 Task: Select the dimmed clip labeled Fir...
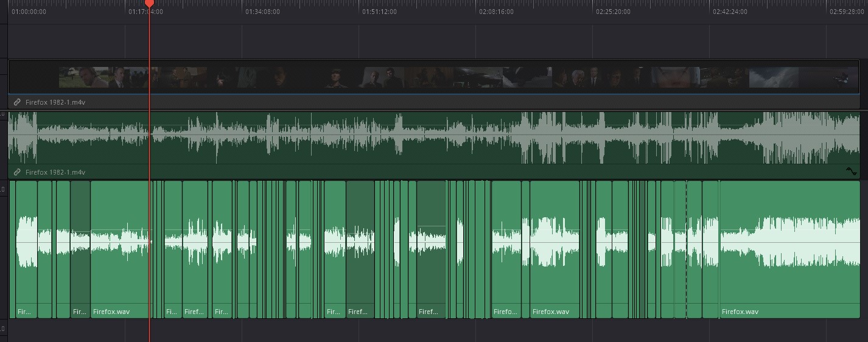(80, 250)
